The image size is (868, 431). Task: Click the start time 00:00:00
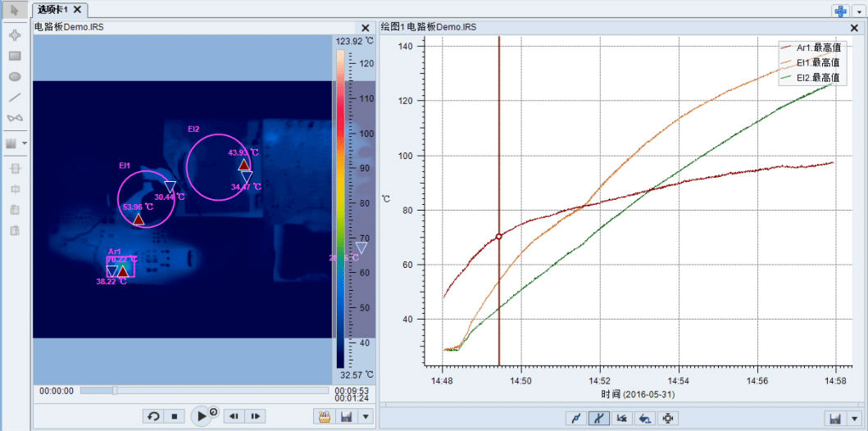[x=57, y=391]
